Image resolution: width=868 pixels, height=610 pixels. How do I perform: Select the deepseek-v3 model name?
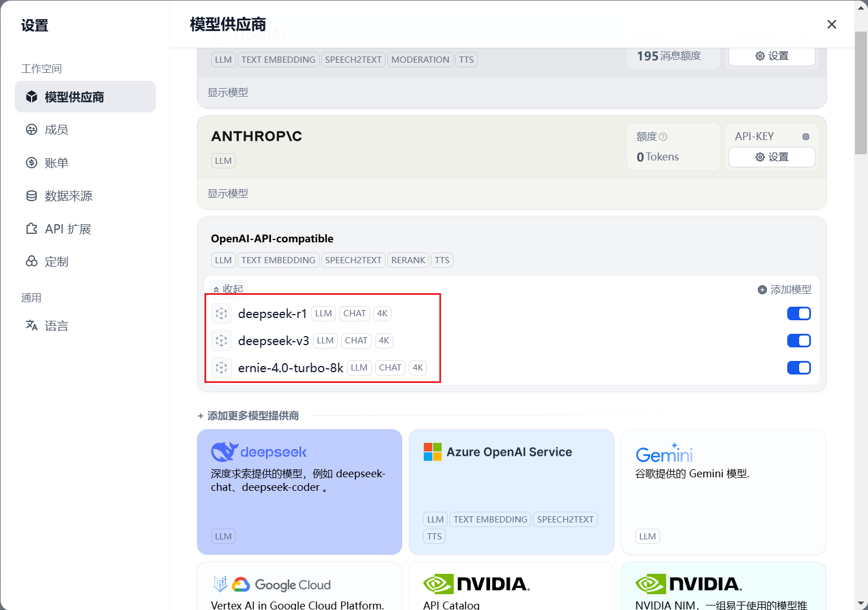pyautogui.click(x=273, y=341)
